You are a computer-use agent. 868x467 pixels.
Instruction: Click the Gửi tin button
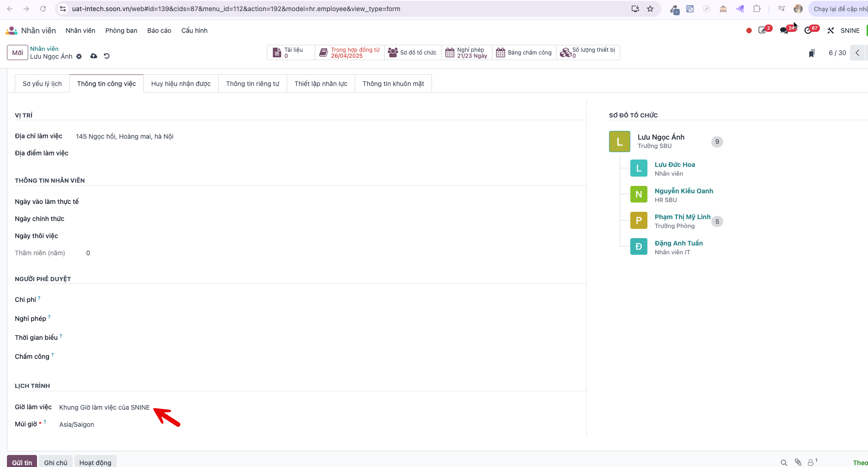[x=22, y=462]
